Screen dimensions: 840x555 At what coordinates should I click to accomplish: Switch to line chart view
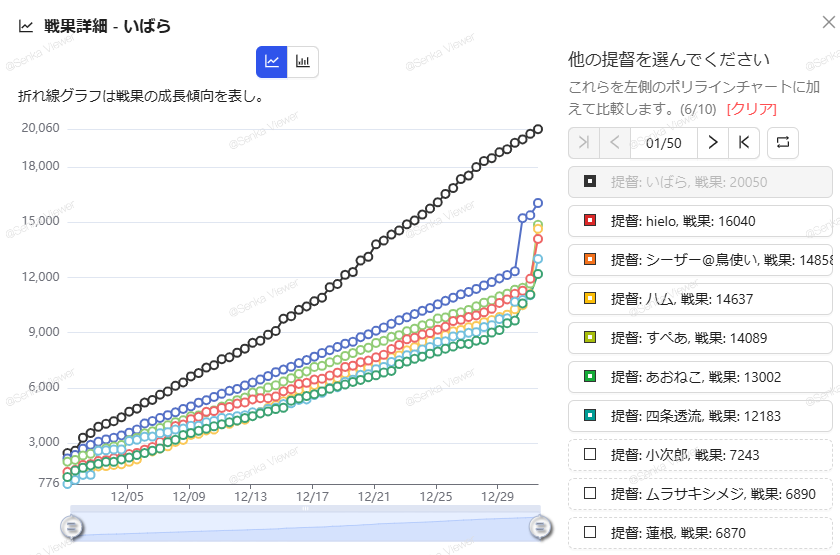pyautogui.click(x=272, y=62)
